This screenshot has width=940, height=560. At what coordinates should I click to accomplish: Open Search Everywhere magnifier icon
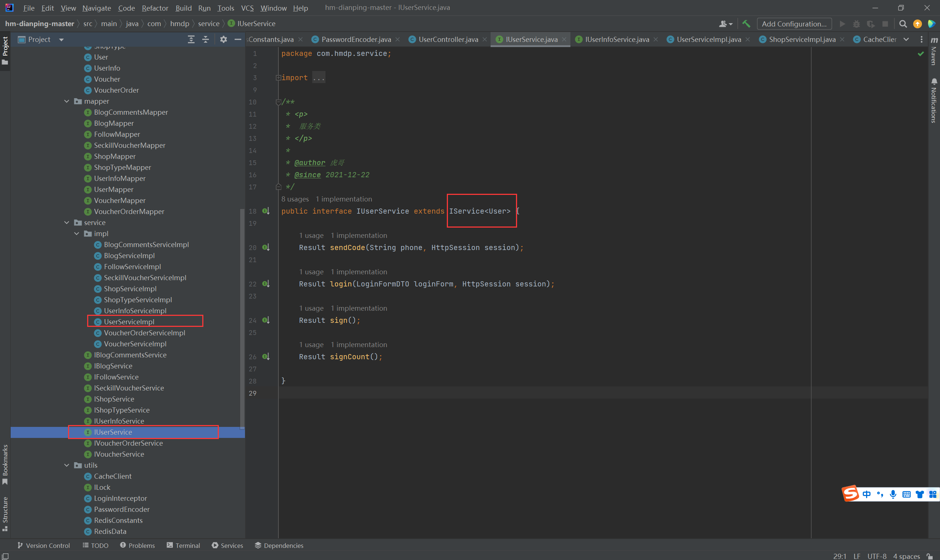coord(902,24)
